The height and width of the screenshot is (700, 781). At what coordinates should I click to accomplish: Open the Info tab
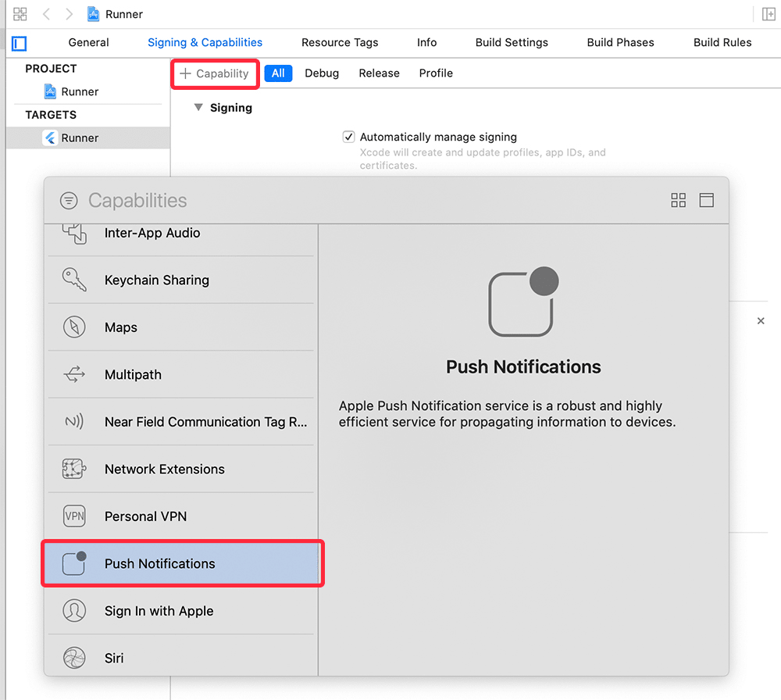click(x=426, y=42)
